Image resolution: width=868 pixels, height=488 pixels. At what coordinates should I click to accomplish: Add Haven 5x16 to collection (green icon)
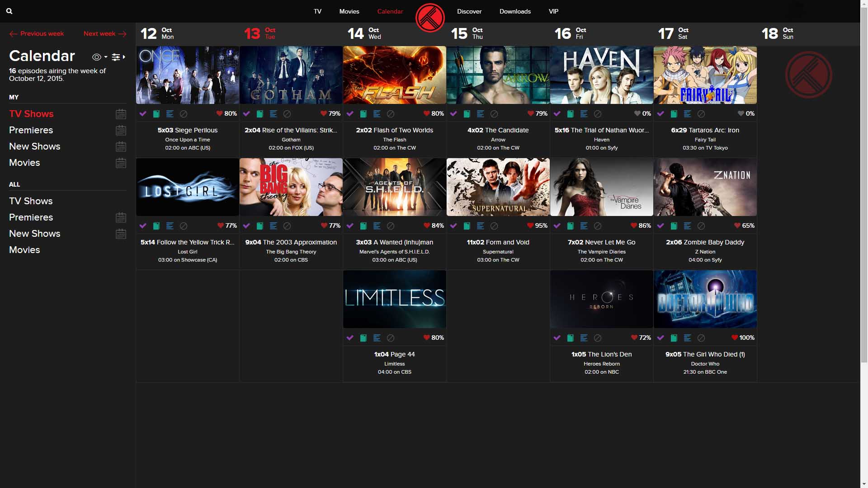(x=571, y=114)
